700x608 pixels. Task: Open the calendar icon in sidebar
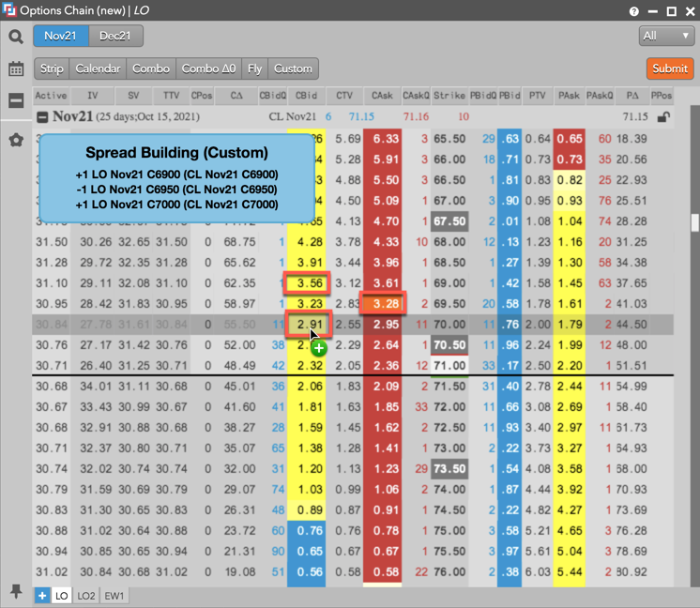pyautogui.click(x=16, y=68)
